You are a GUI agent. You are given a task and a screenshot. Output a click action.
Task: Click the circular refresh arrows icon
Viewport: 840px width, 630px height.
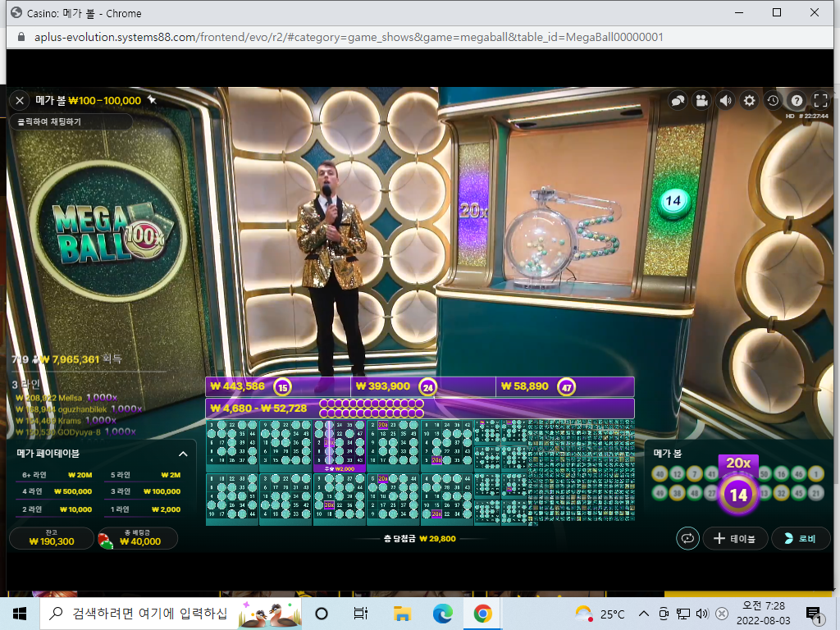tap(688, 538)
